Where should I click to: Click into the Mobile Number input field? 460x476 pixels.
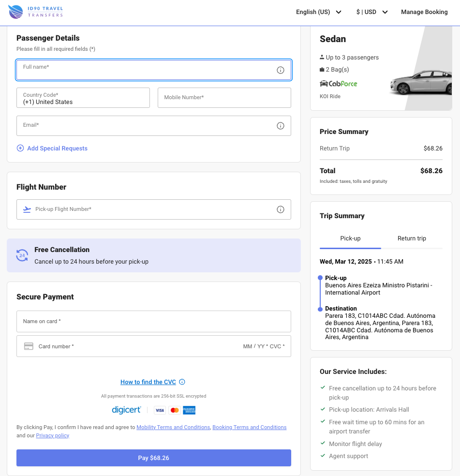(224, 98)
